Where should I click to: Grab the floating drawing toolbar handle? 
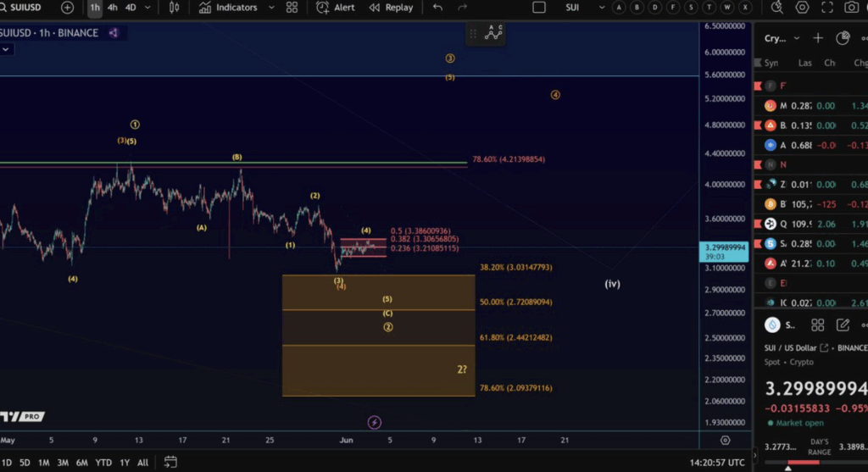click(x=473, y=33)
